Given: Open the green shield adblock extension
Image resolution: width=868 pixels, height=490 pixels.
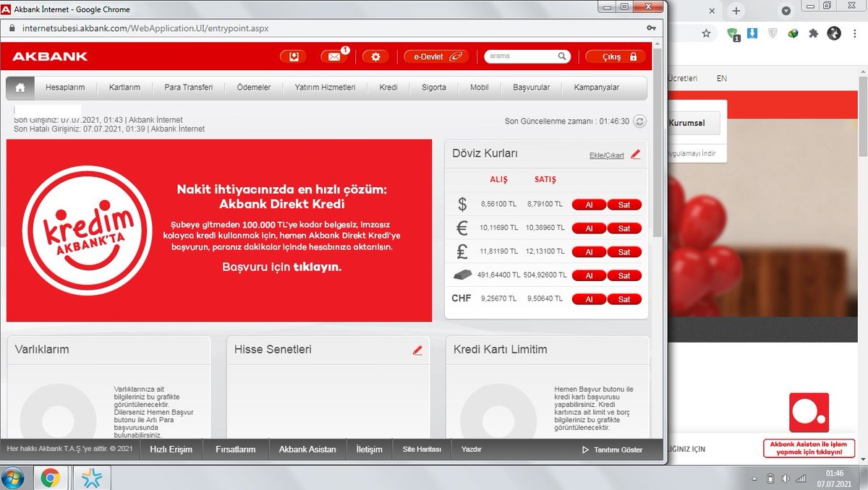Looking at the screenshot, I should click(733, 33).
